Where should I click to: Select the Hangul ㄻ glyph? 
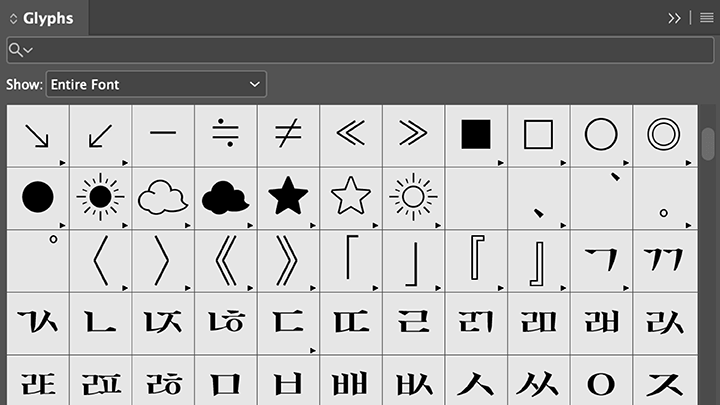[539, 323]
